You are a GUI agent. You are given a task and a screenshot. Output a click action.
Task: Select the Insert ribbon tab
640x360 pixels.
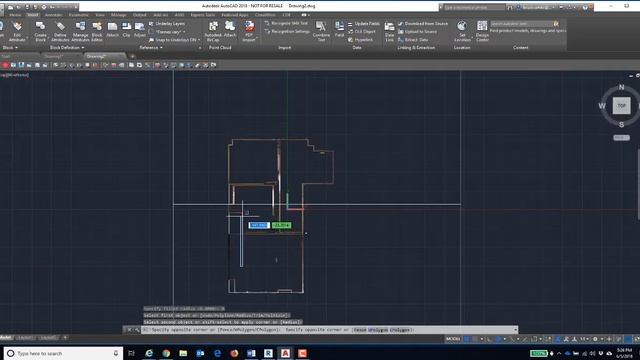click(33, 15)
